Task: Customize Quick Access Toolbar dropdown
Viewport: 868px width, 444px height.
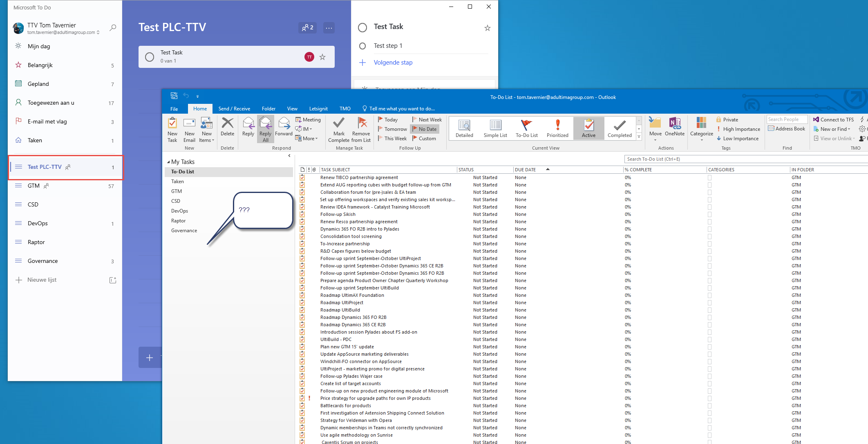Action: tap(197, 96)
